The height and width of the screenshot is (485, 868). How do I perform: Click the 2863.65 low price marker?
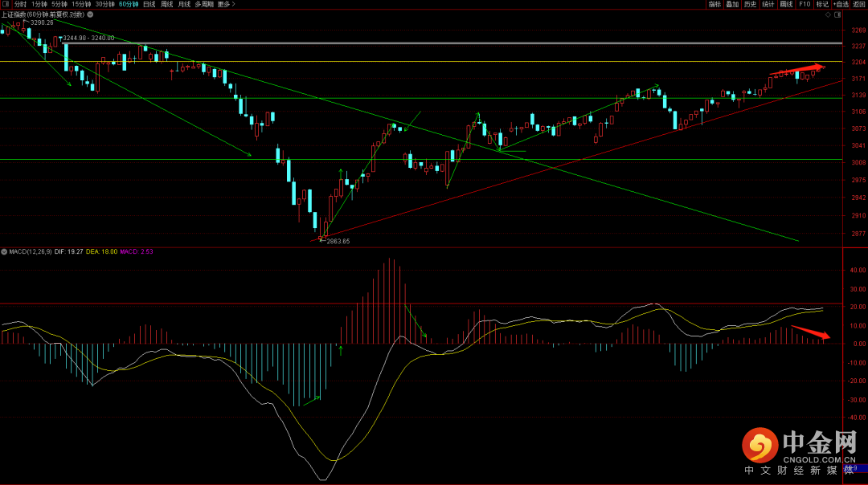(337, 241)
